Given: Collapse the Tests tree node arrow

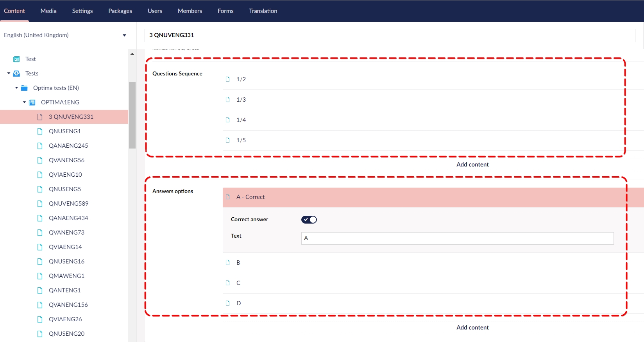Looking at the screenshot, I should pos(9,73).
